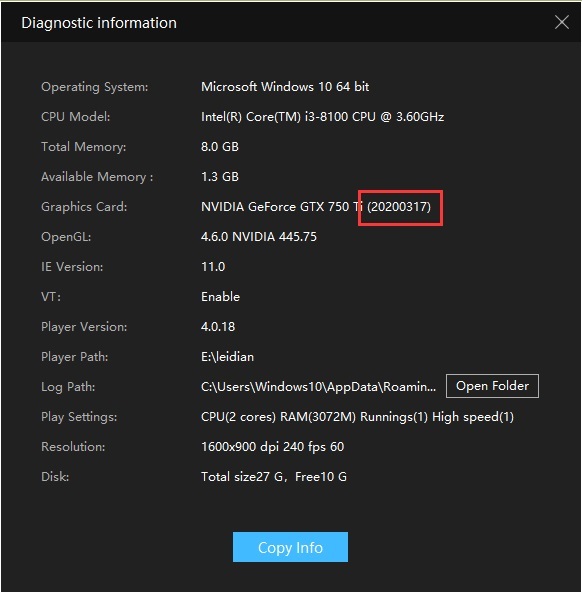Click the truncated Log Path text
The image size is (582, 592).
coord(318,387)
